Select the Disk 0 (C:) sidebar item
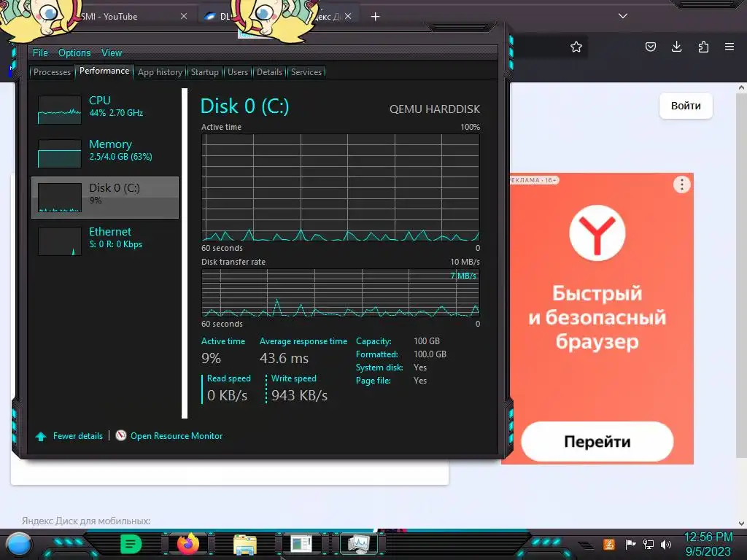The height and width of the screenshot is (560, 747). (105, 197)
